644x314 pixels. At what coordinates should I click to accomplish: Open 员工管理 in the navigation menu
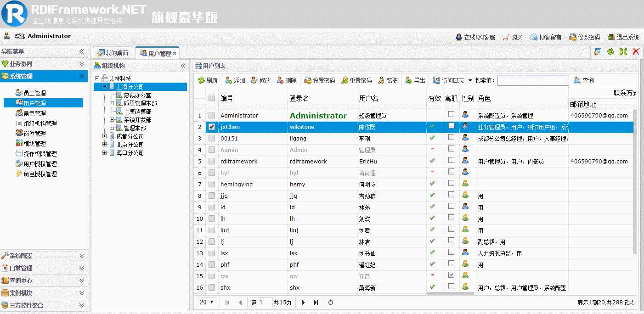point(30,93)
